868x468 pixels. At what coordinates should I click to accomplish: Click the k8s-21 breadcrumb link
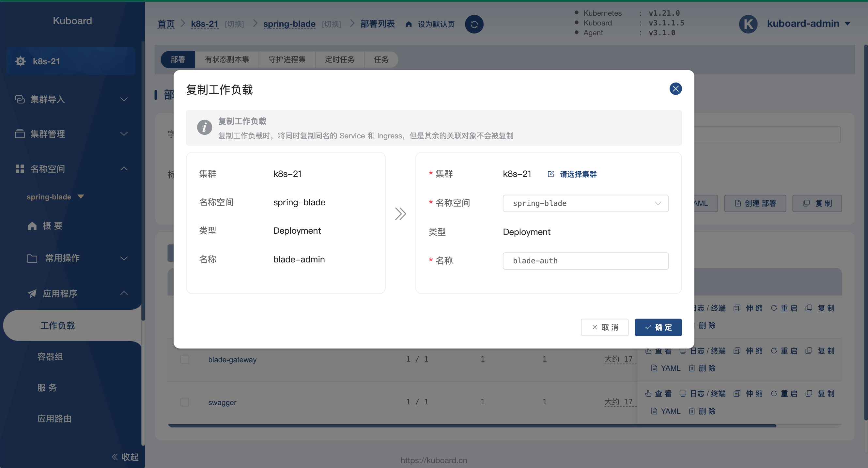click(x=204, y=24)
